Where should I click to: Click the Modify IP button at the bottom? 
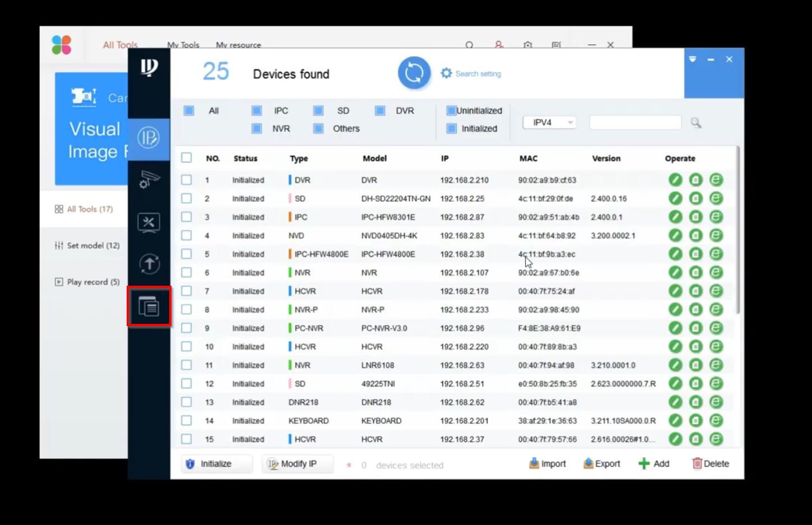click(298, 464)
